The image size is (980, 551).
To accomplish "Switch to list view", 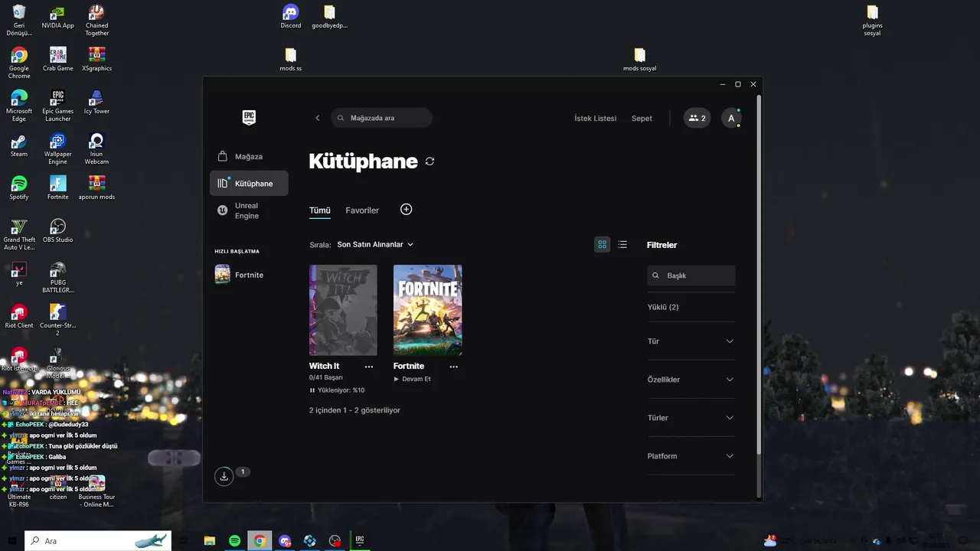I will click(622, 244).
